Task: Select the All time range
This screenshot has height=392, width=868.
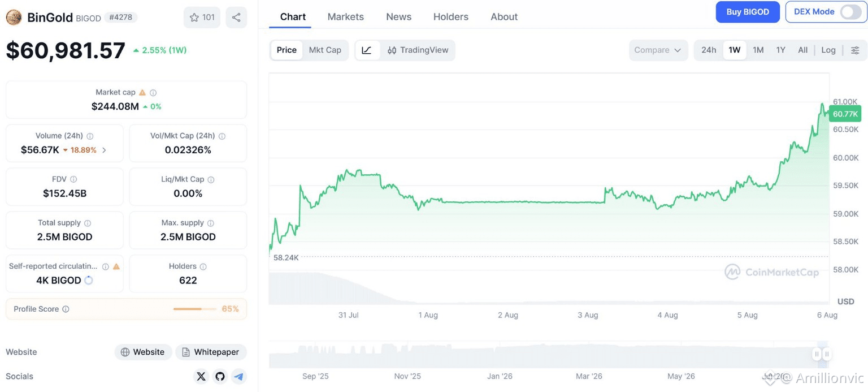Action: 802,50
